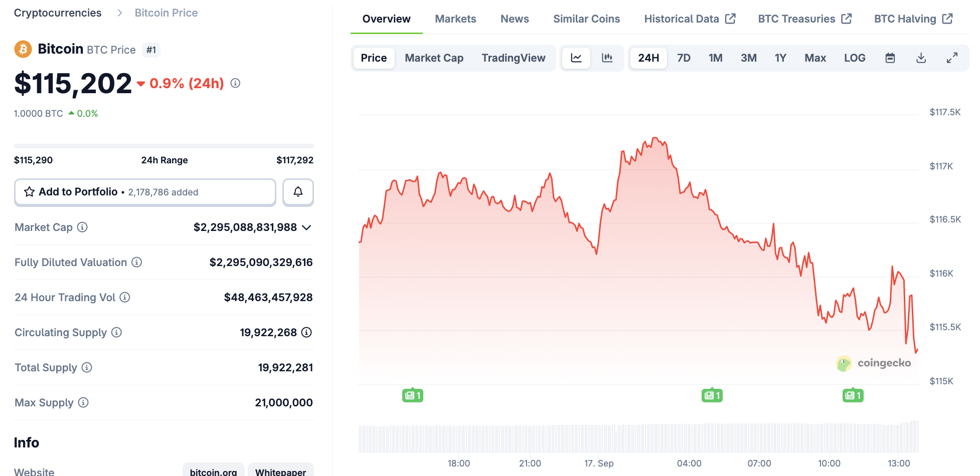The image size is (980, 476).
Task: Click the fully diluted value $2,295,090,329,616
Action: 261,263
